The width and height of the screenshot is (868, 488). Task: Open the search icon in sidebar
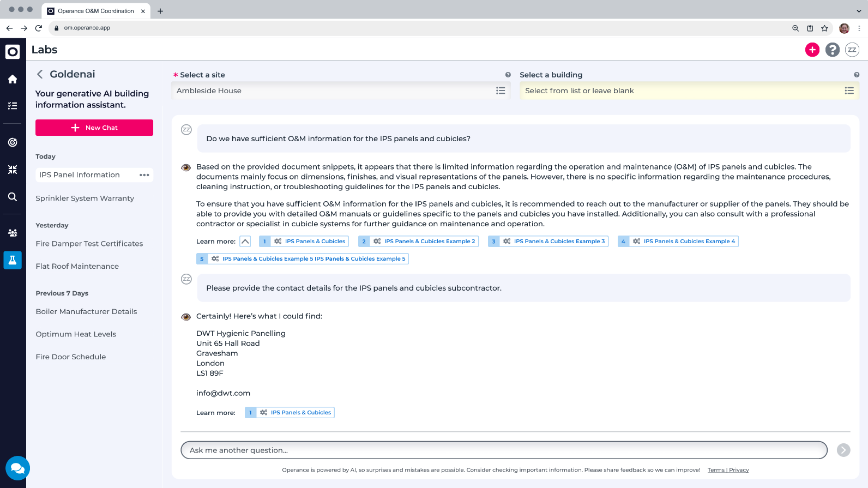(x=13, y=197)
